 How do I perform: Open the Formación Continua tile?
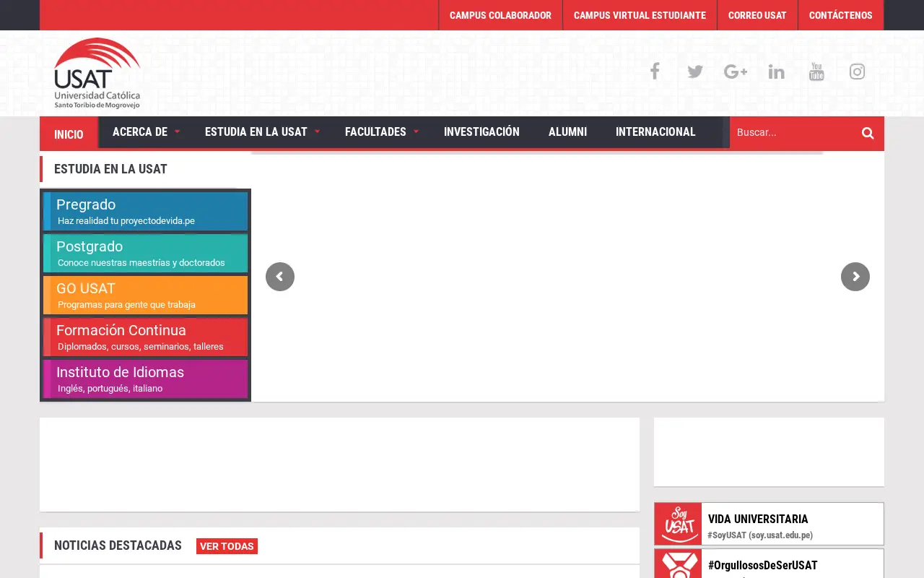(145, 337)
